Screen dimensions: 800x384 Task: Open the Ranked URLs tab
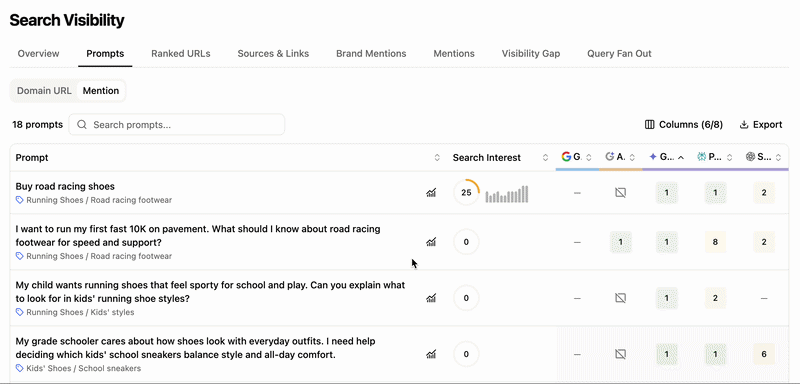[181, 54]
